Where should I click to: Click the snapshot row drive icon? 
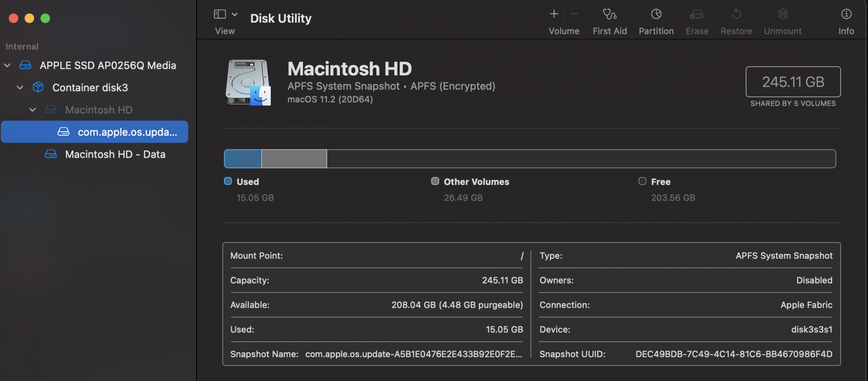point(63,132)
